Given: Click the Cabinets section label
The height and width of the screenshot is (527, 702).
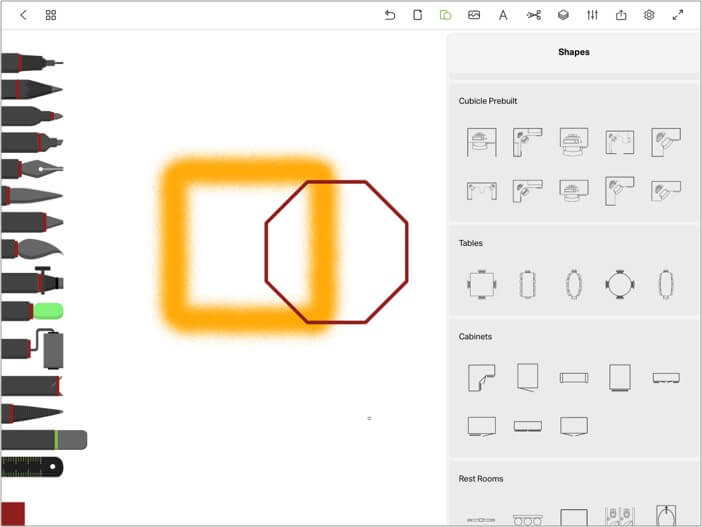Looking at the screenshot, I should (475, 336).
